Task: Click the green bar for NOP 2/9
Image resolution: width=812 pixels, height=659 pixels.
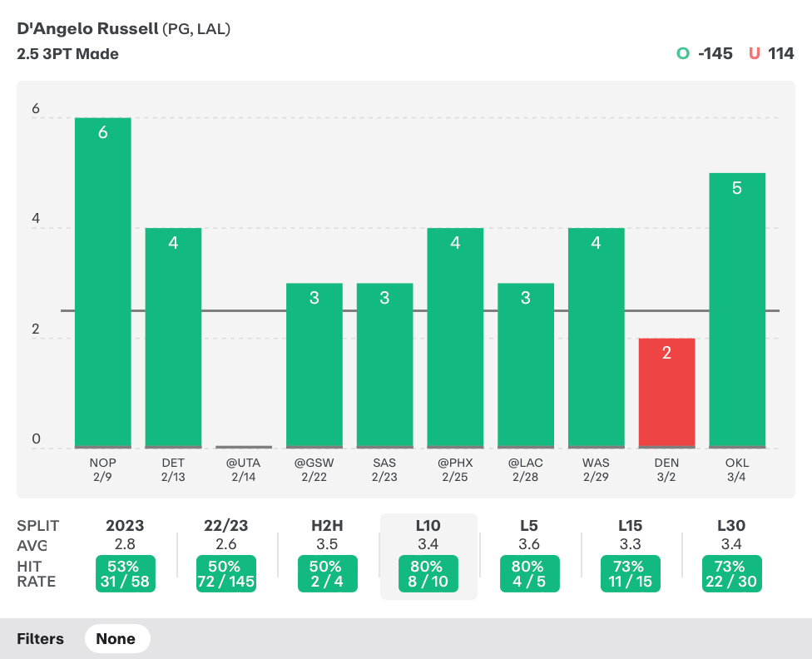Action: click(x=103, y=283)
